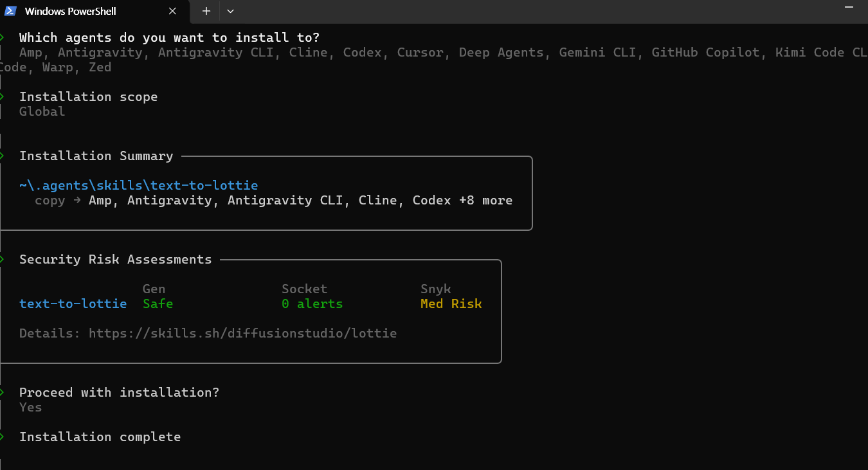Click the ~\.agents\skills\text-to-lottie path
Screen dimensions: 868x470
pos(138,186)
